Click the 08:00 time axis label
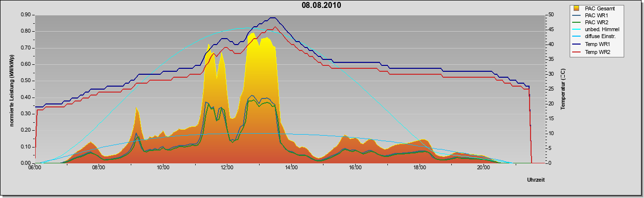644x198 pixels. (99, 169)
